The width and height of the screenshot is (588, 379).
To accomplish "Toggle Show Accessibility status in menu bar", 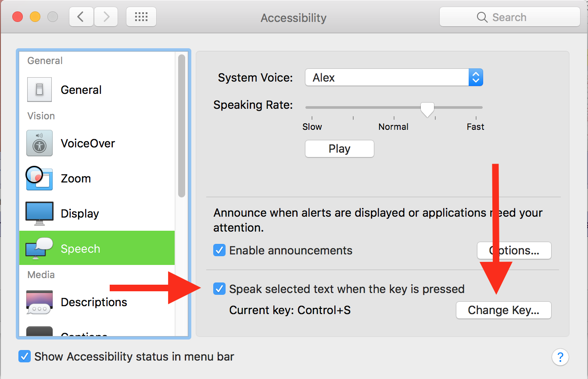I will (x=25, y=356).
